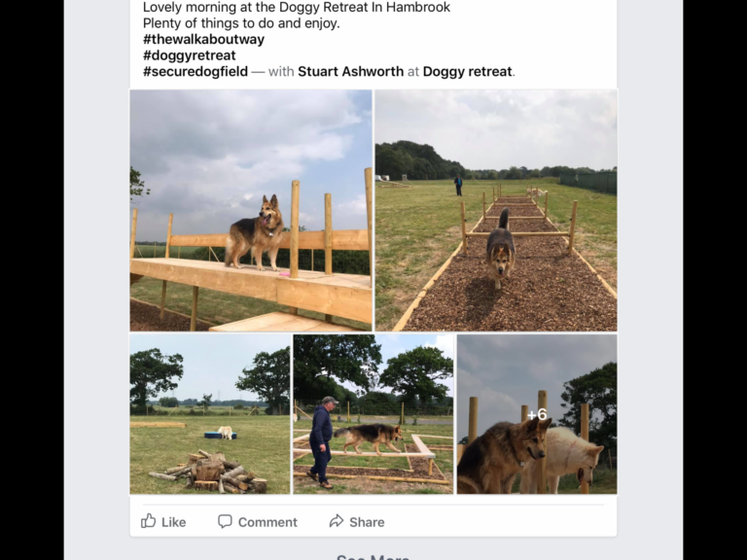
Task: Click the Comment text label
Action: point(267,522)
